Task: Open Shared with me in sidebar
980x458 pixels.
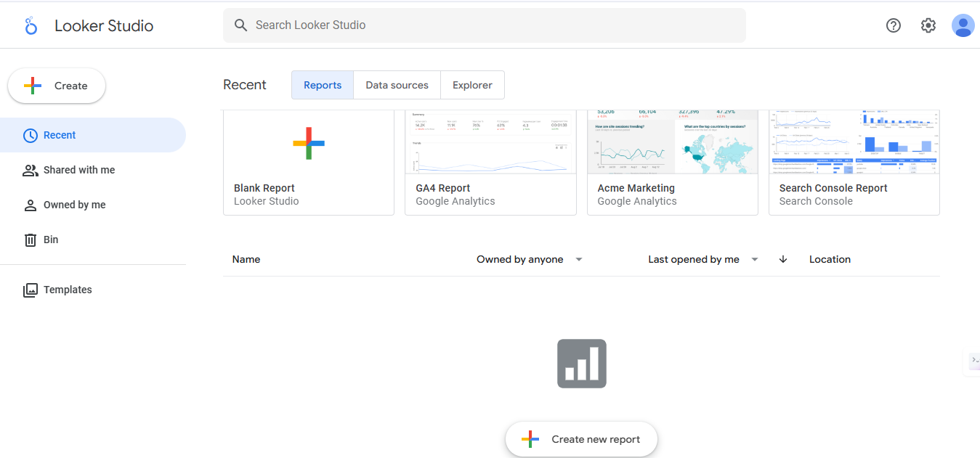Action: pos(92,170)
